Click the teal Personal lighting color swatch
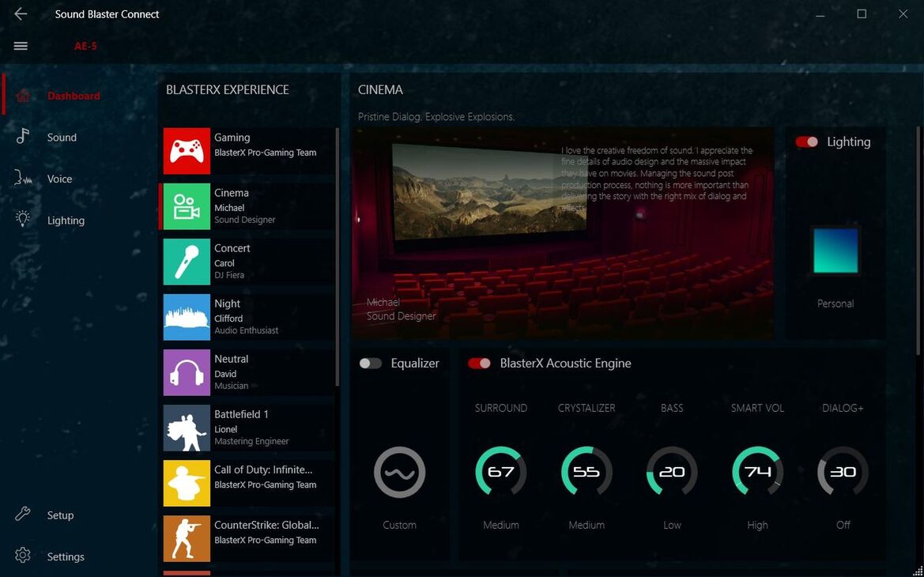This screenshot has height=577, width=924. point(835,251)
